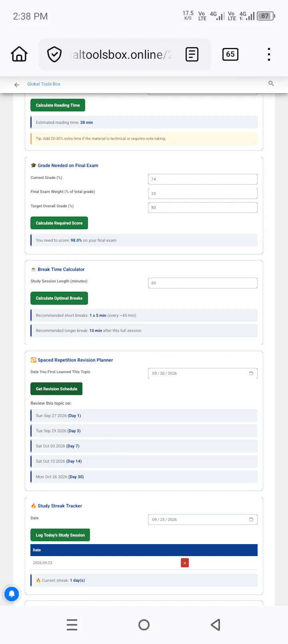The width and height of the screenshot is (288, 644).
Task: Tap the Android recent apps button
Action: [x=72, y=625]
